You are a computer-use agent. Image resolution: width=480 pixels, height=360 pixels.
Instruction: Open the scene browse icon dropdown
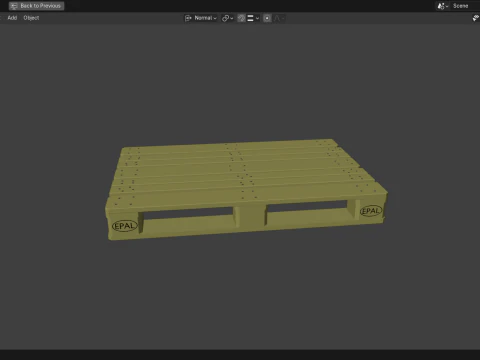(x=443, y=6)
